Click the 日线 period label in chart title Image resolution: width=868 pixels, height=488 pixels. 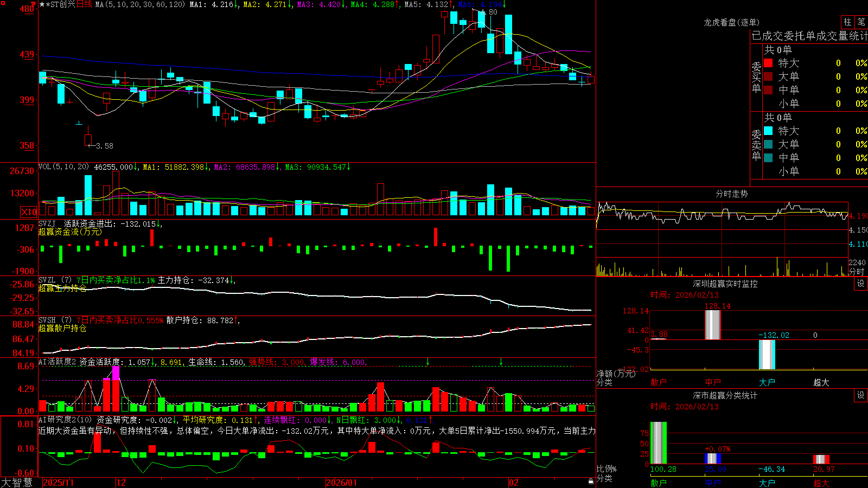[x=84, y=4]
